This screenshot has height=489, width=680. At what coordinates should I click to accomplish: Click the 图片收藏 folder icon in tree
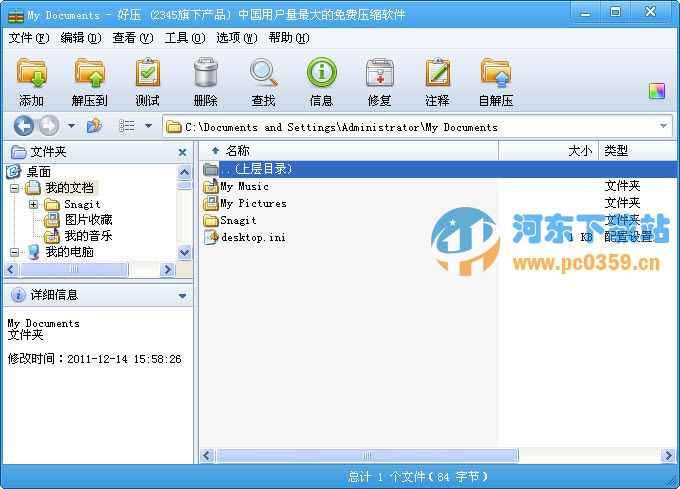pyautogui.click(x=52, y=220)
